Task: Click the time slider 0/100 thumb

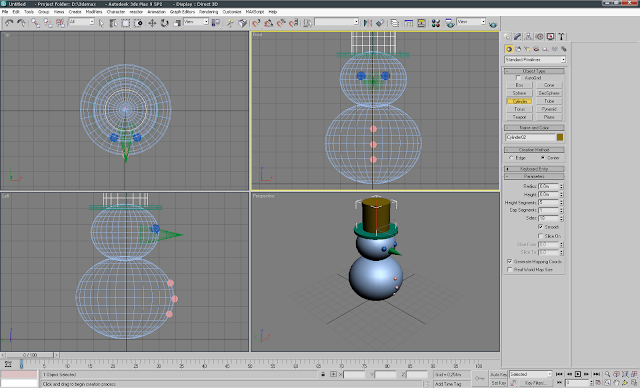Action: (30, 355)
